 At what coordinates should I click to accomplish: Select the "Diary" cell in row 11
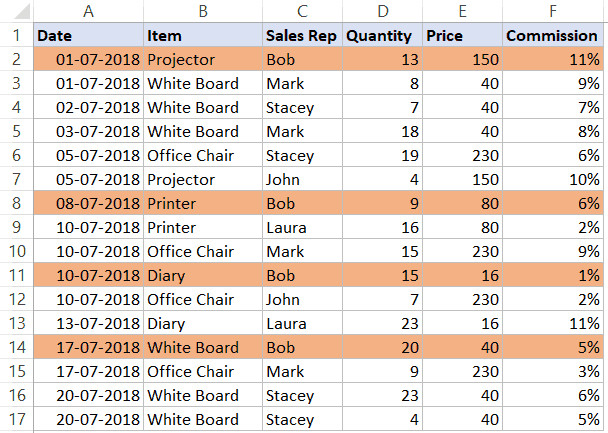click(202, 276)
